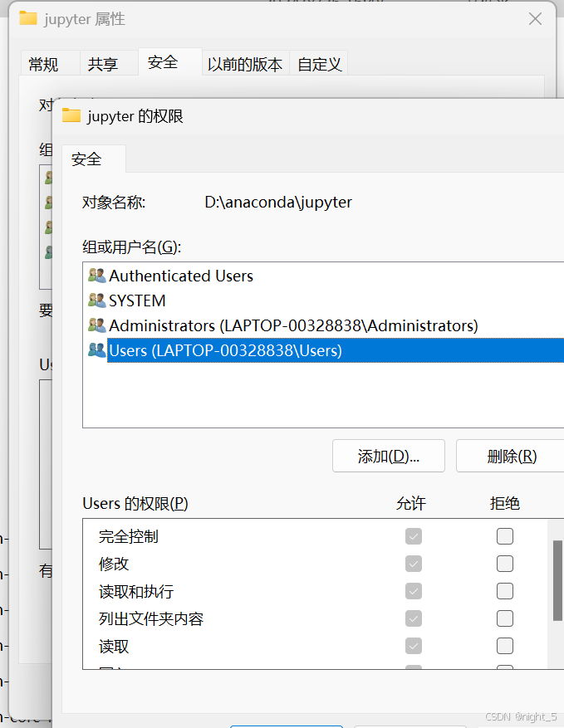This screenshot has height=728, width=564.
Task: Open the 自定义 tab
Action: tap(319, 64)
